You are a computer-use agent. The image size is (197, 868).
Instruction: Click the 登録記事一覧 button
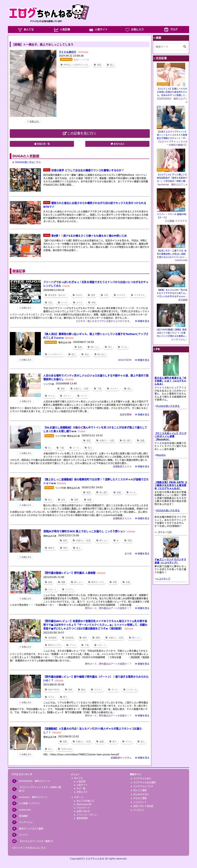point(42,144)
